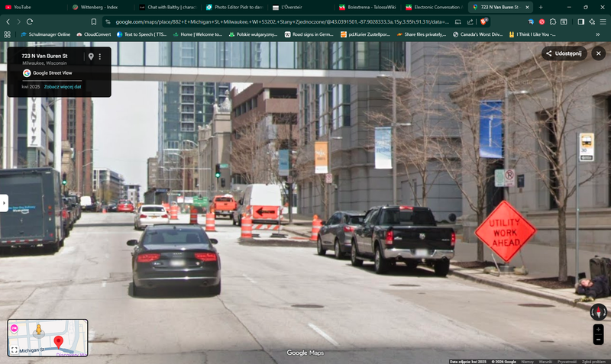Screen dimensions: 611x364
Task: Switch to the L'Översteir tab
Action: (x=300, y=7)
